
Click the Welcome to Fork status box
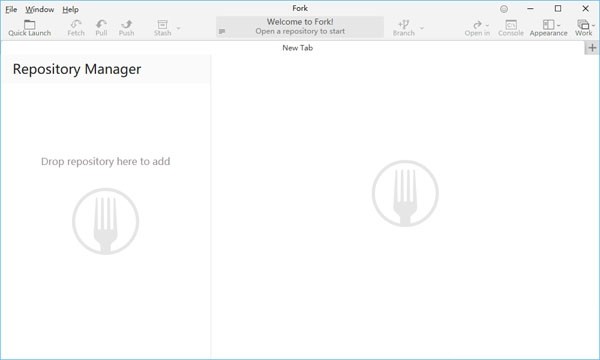click(300, 27)
